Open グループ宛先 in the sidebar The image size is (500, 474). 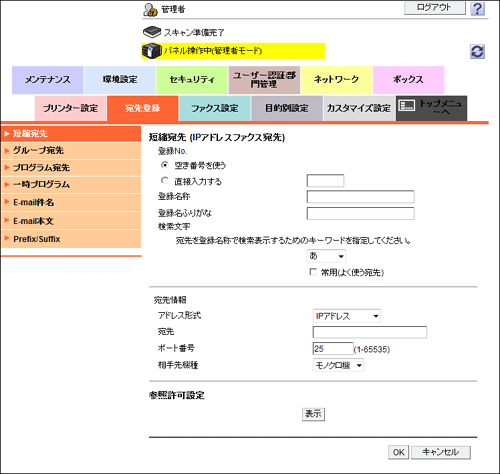tap(71, 151)
